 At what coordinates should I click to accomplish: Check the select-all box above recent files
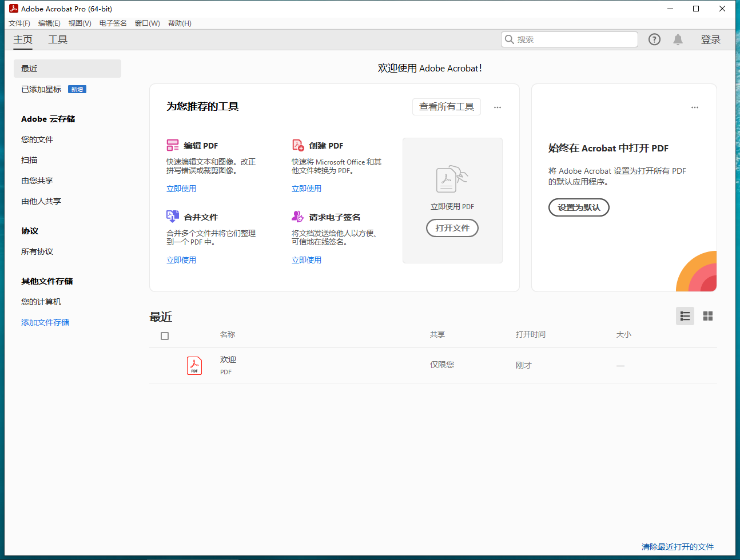164,335
